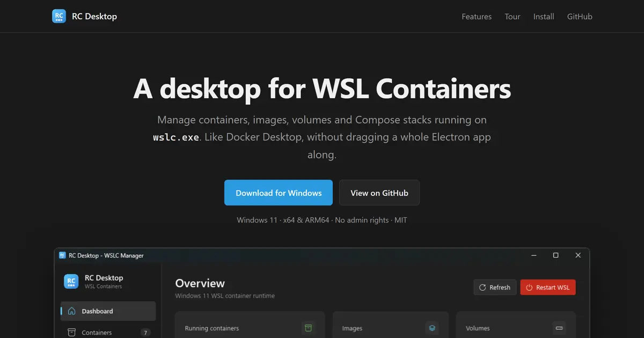This screenshot has height=338, width=644.
Task: Click 'RC Desktop - WSLC Manager' window title
Action: click(x=106, y=256)
